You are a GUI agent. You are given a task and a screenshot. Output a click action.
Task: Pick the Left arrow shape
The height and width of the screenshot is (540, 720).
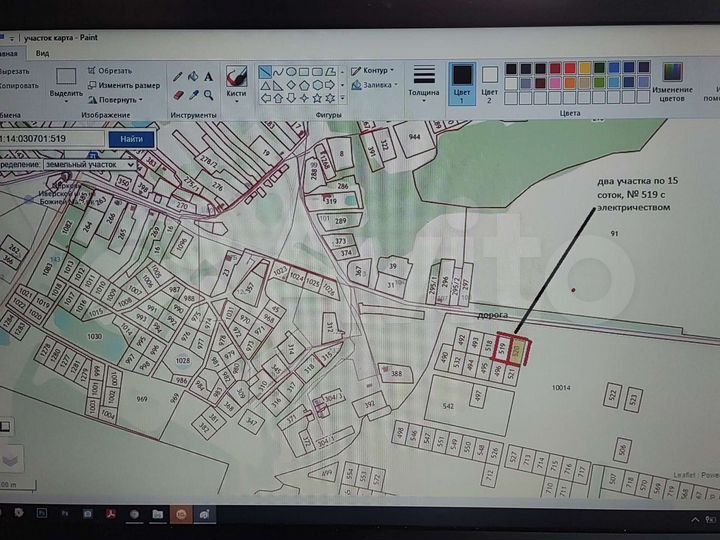(x=265, y=98)
